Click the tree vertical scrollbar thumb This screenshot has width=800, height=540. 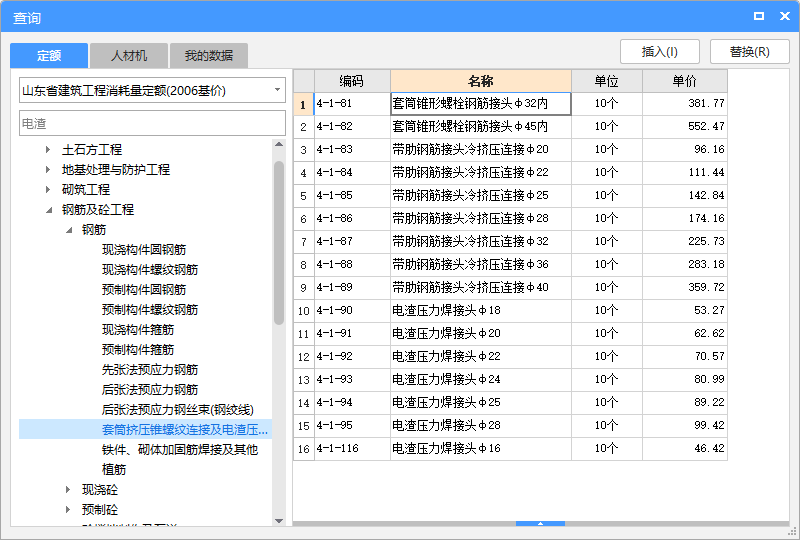click(279, 243)
